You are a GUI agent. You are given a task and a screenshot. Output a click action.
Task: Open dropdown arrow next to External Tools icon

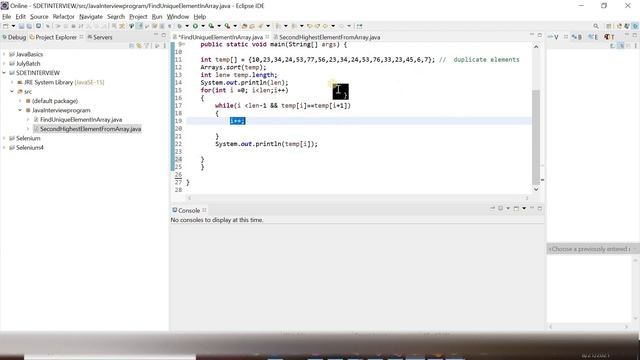[x=235, y=26]
